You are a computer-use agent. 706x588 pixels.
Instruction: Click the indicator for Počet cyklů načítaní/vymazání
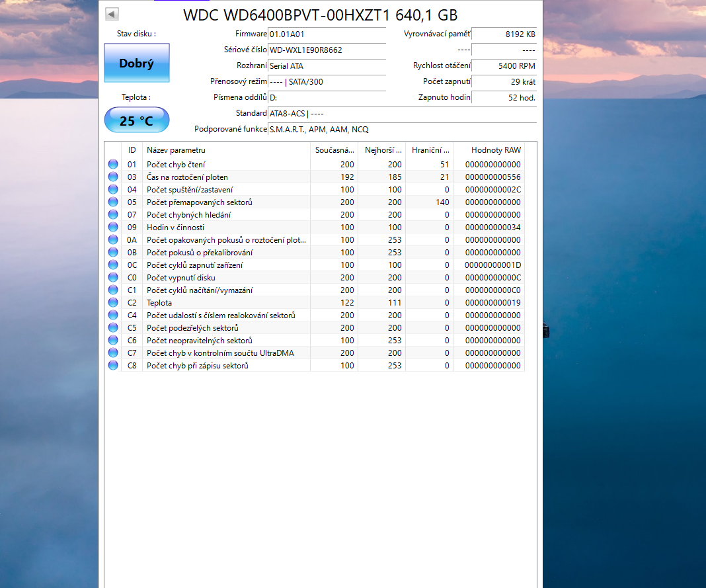(112, 290)
